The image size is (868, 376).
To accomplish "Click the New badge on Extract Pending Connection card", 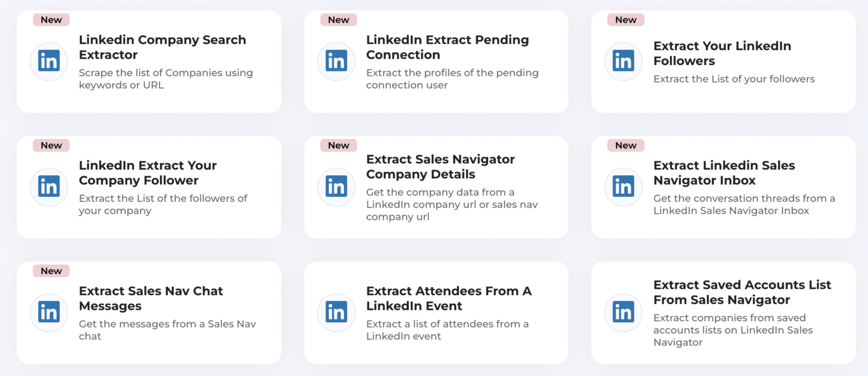I will click(338, 19).
